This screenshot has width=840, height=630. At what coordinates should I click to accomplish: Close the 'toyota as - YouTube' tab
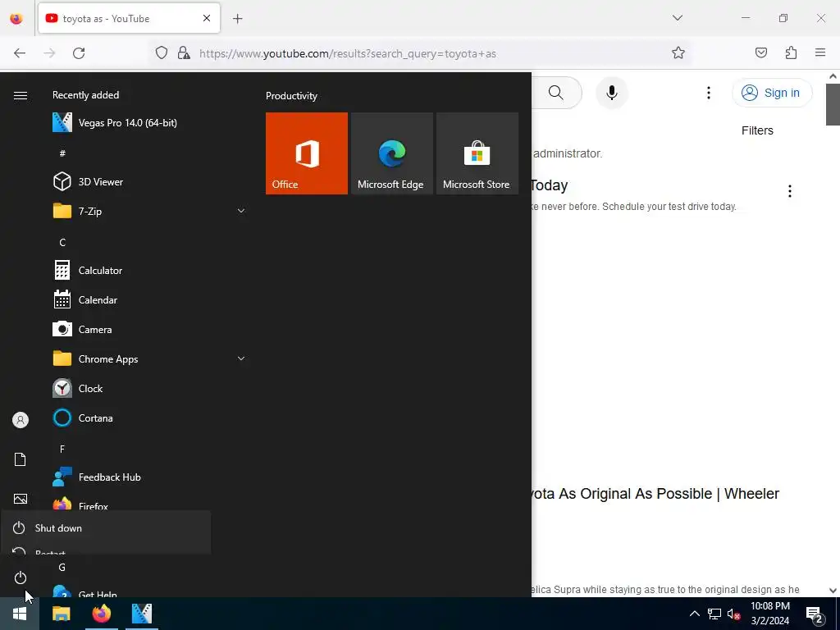pyautogui.click(x=207, y=18)
